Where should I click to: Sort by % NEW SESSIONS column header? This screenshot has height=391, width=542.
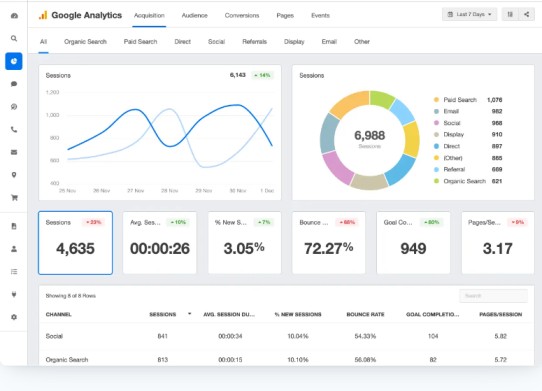coord(298,314)
